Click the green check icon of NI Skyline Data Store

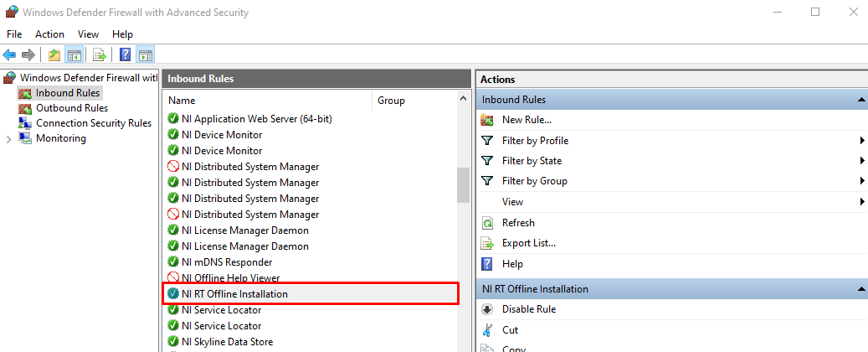coord(172,342)
